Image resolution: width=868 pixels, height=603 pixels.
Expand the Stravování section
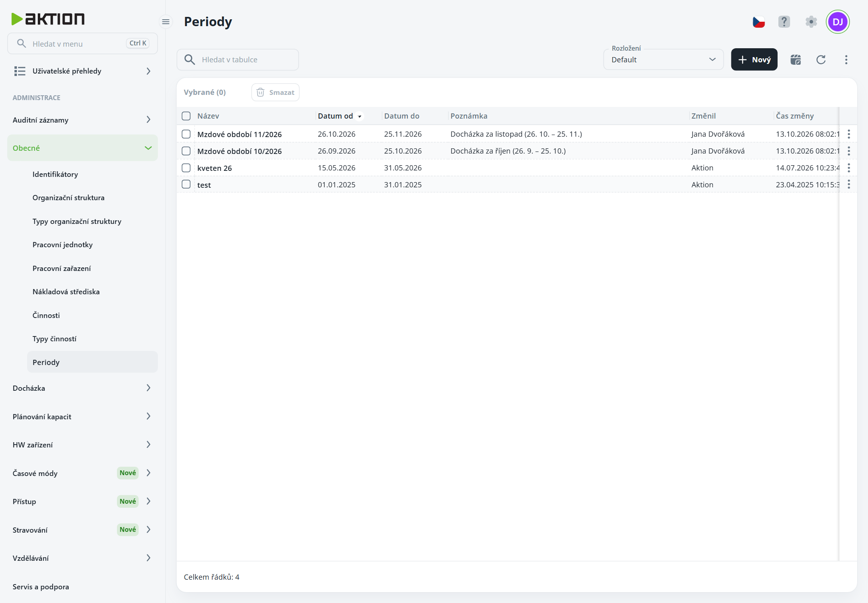click(x=82, y=530)
